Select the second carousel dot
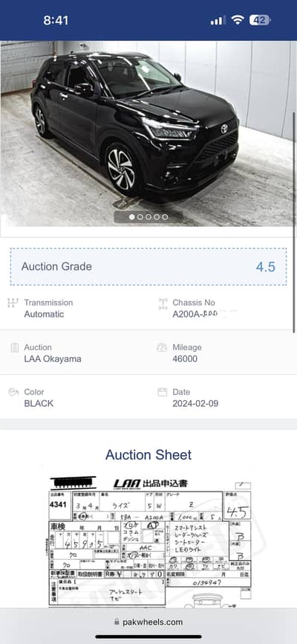Viewport: 297px width, 644px height. [x=140, y=217]
